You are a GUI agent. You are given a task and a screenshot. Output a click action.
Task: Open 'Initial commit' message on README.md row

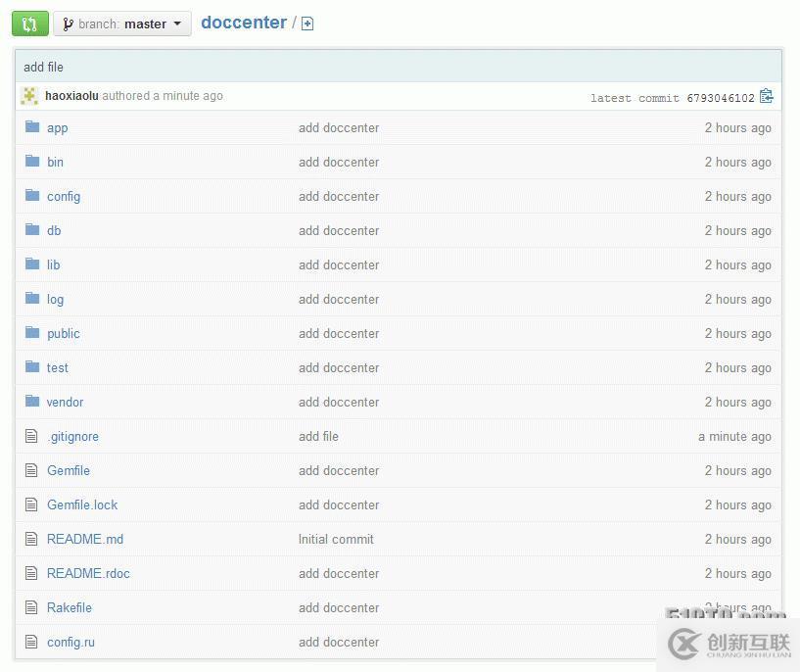(336, 540)
